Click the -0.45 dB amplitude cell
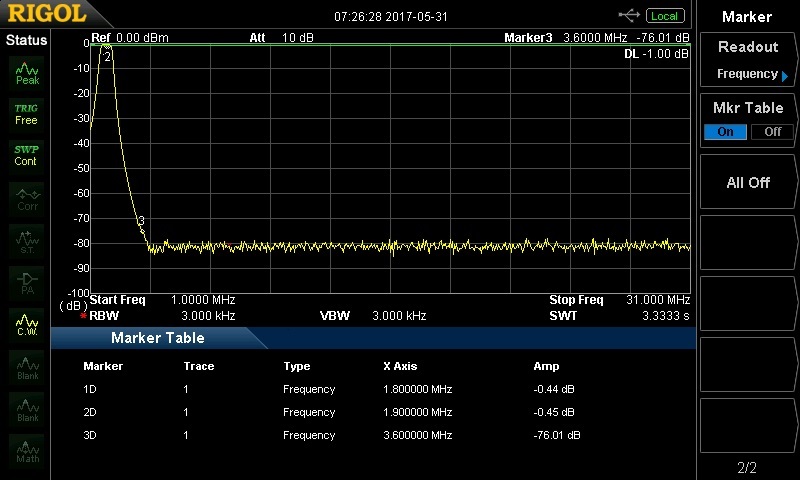This screenshot has width=800, height=480. [554, 412]
